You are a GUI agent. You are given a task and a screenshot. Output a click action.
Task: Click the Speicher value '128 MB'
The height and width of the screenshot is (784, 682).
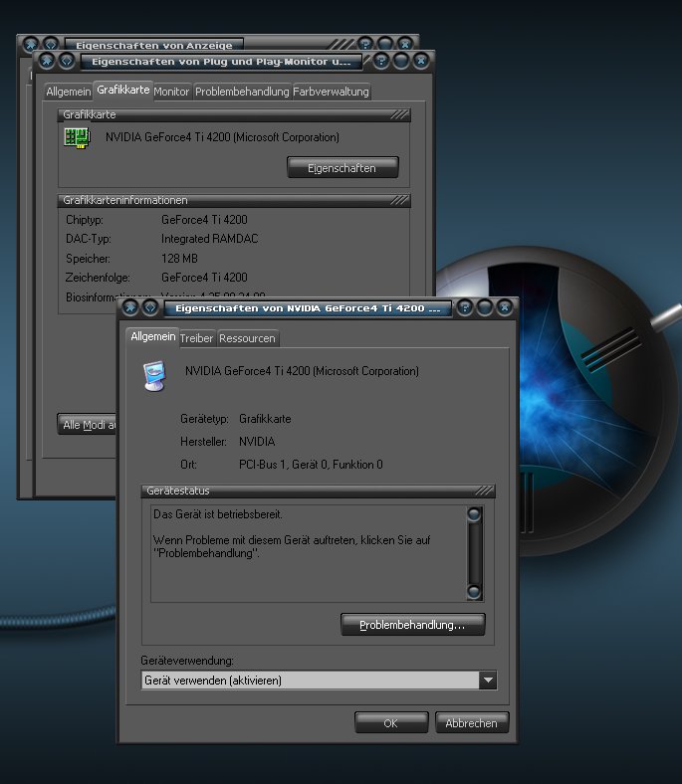coord(179,259)
